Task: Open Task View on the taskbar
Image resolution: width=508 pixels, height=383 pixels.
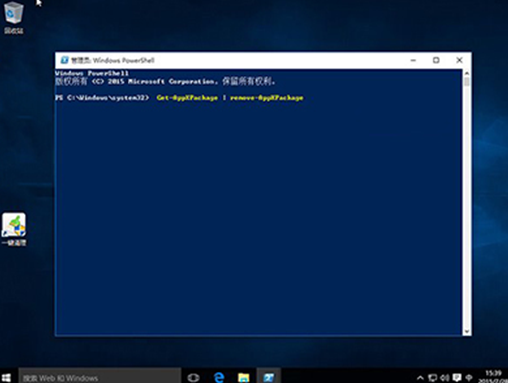Action: tap(193, 378)
